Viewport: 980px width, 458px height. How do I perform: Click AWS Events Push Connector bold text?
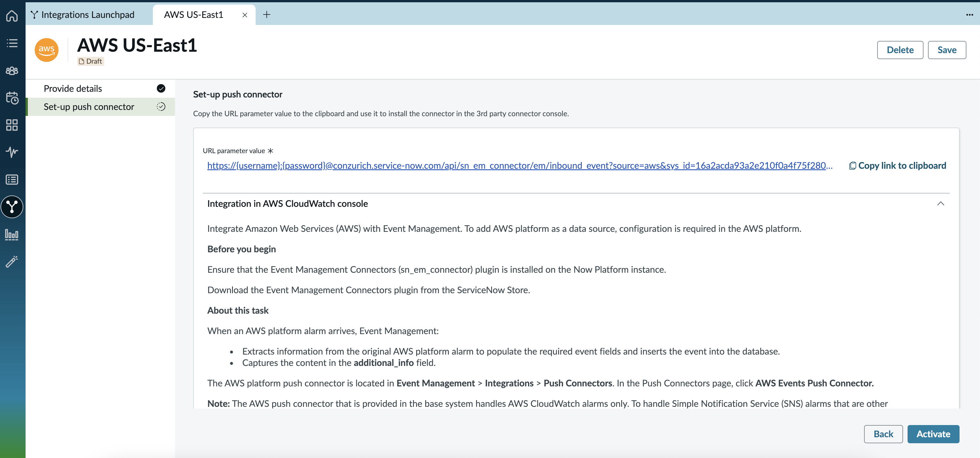tap(814, 383)
